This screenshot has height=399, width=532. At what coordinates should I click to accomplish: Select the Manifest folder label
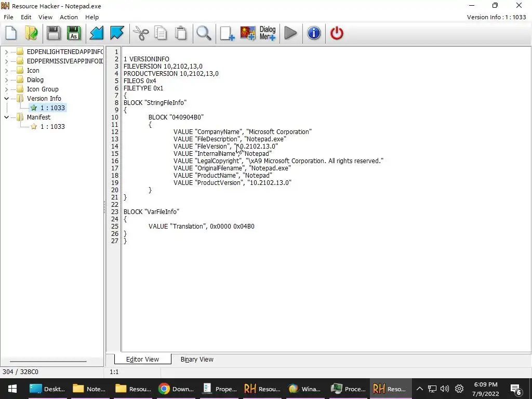coord(38,117)
